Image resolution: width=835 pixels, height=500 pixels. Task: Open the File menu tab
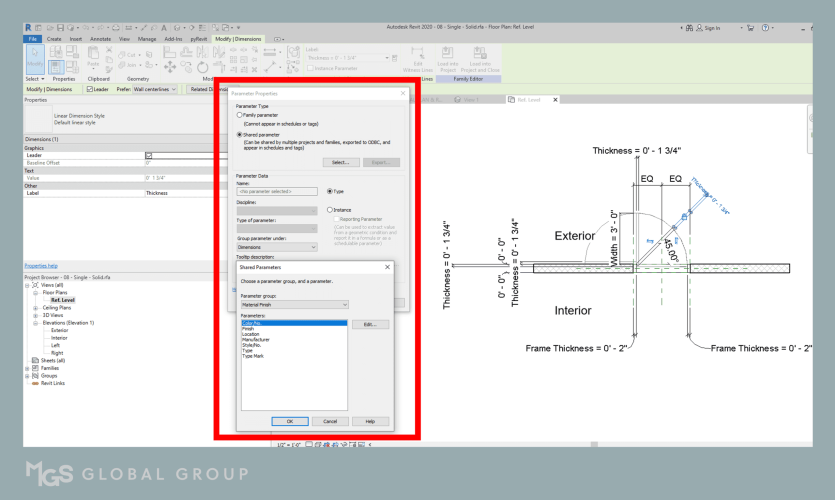32,39
